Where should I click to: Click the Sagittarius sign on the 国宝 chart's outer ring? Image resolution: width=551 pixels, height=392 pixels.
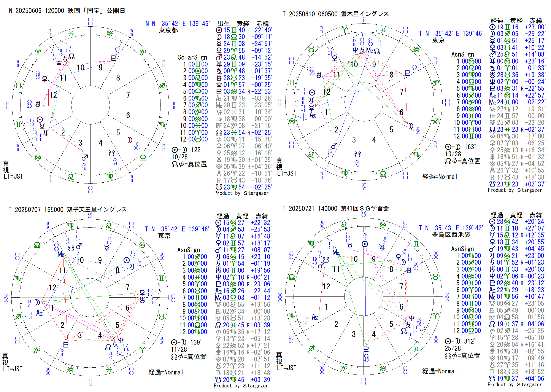point(162,85)
